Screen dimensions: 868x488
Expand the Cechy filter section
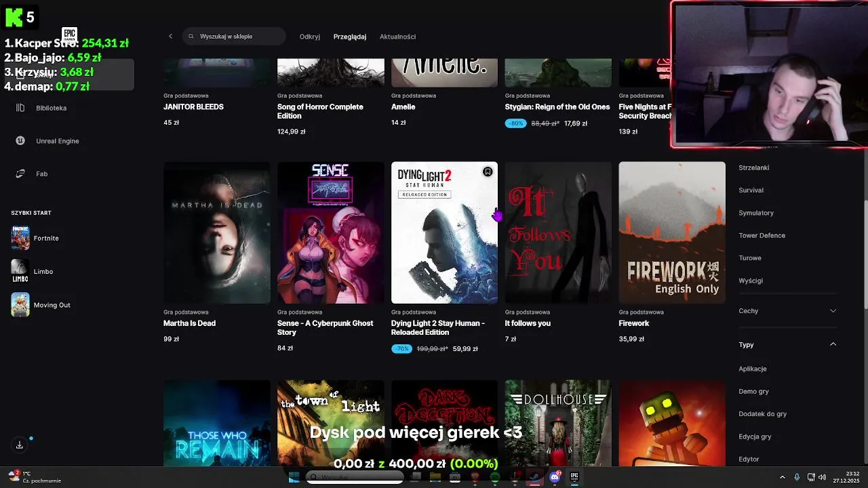(787, 310)
